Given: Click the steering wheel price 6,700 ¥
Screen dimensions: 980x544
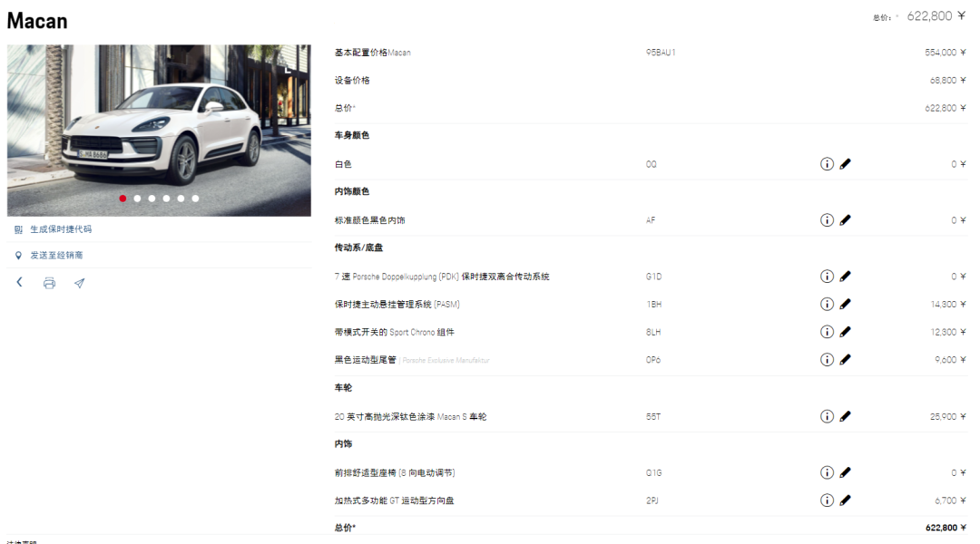Looking at the screenshot, I should [x=950, y=500].
